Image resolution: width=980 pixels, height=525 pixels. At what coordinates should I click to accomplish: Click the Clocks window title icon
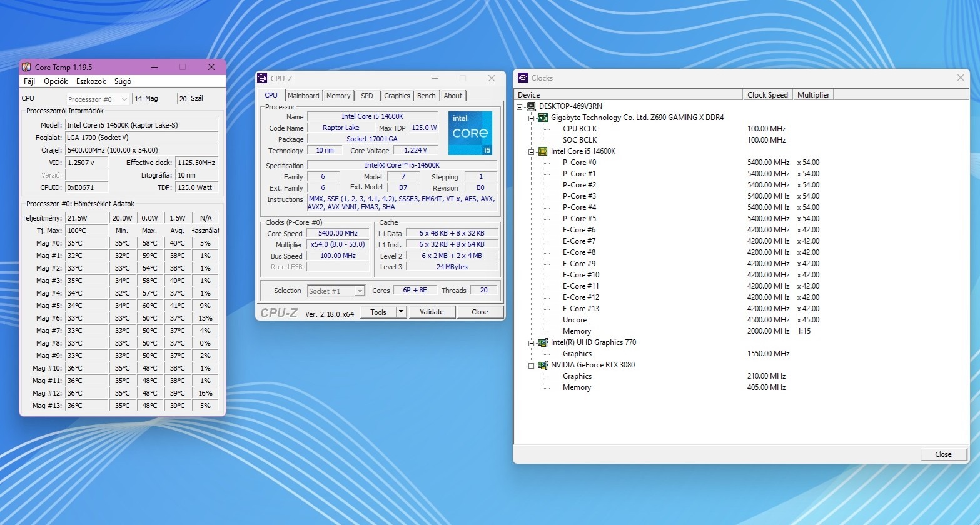(523, 78)
